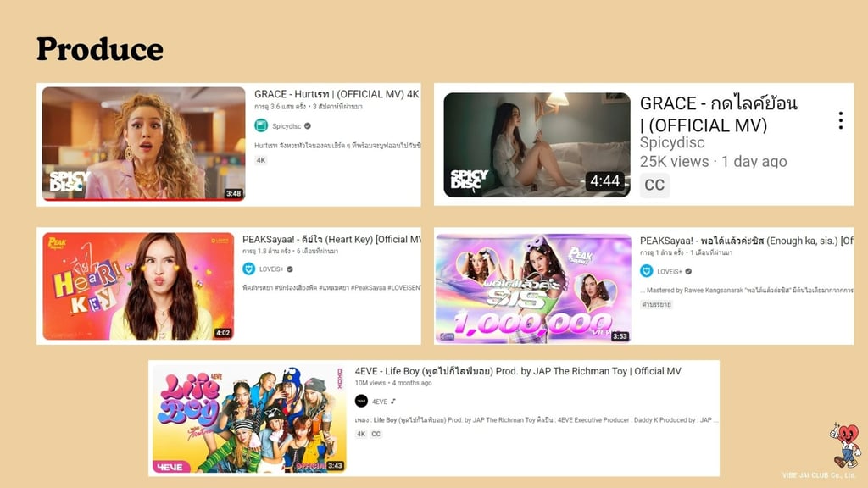Screen dimensions: 868x488
Task: Click the music note badge next to 4EVE
Action: [x=393, y=402]
